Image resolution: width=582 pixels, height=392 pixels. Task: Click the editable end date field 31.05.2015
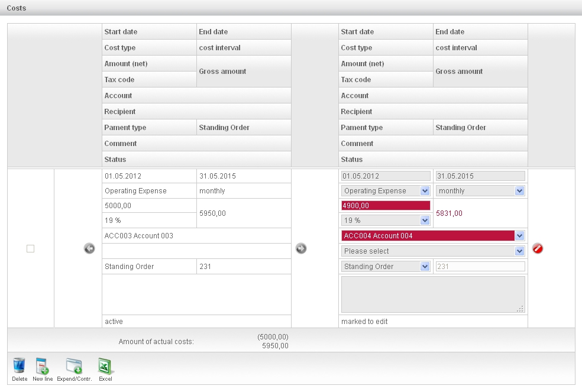480,176
